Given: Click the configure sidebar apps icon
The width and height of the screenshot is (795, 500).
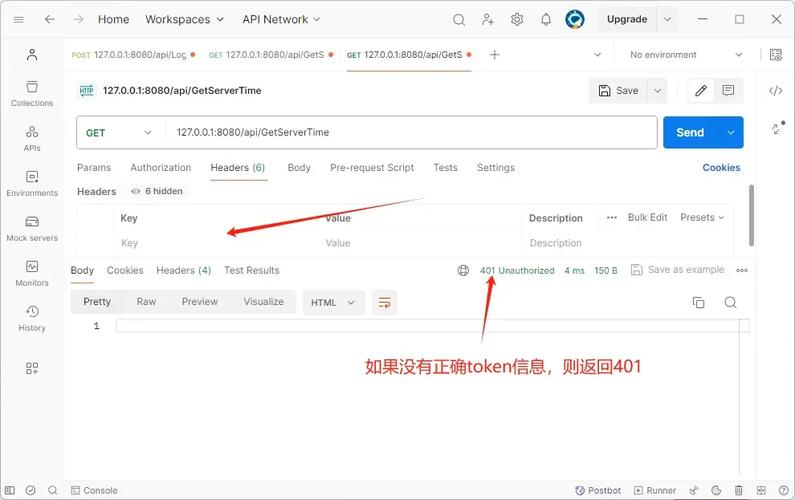Looking at the screenshot, I should 32,368.
